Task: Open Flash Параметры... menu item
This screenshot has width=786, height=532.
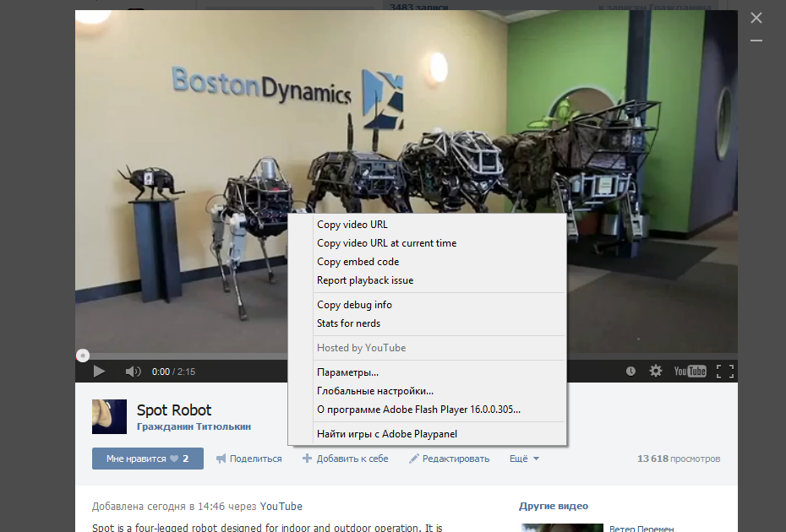Action: (347, 372)
